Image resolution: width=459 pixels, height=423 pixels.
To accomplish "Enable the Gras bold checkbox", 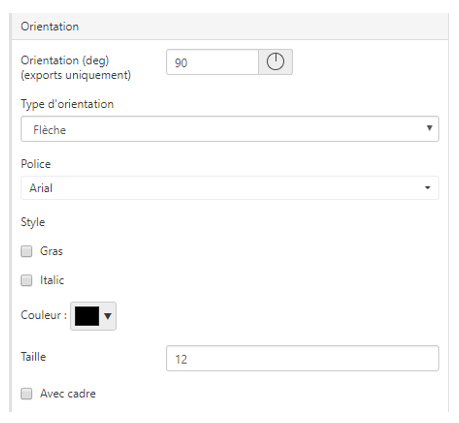I will 26,251.
